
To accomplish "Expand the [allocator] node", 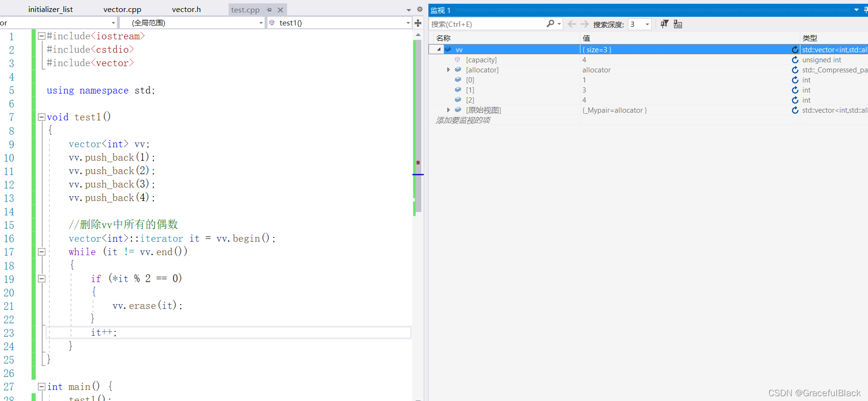I will point(449,70).
